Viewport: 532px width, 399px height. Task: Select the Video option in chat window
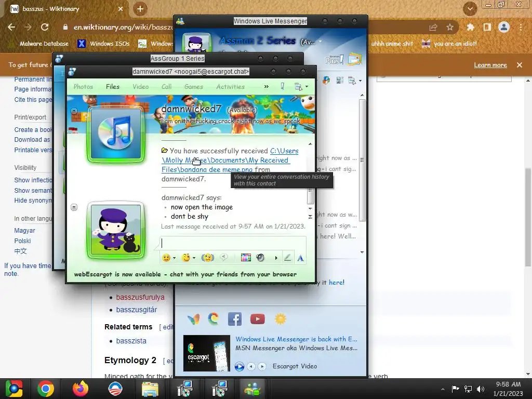coord(140,87)
